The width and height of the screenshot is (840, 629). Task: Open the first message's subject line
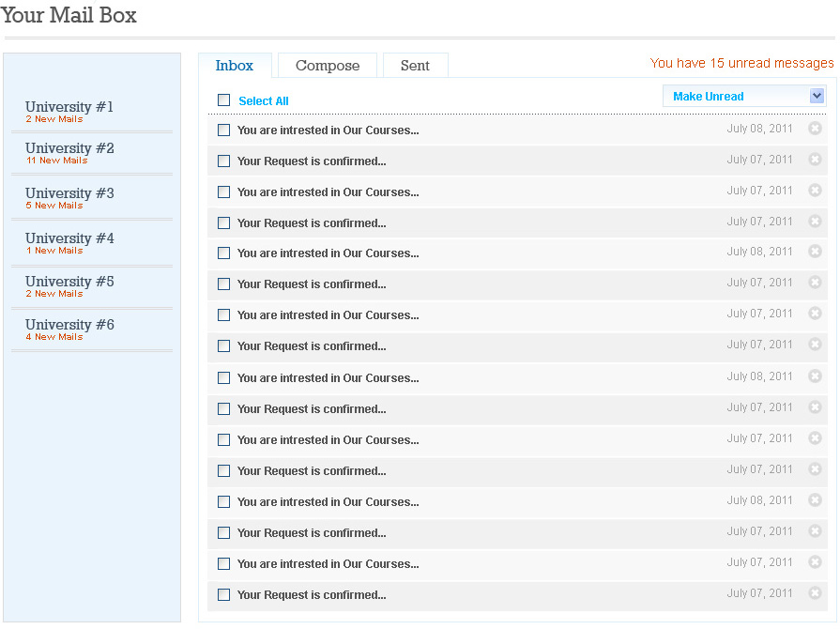[x=328, y=130]
